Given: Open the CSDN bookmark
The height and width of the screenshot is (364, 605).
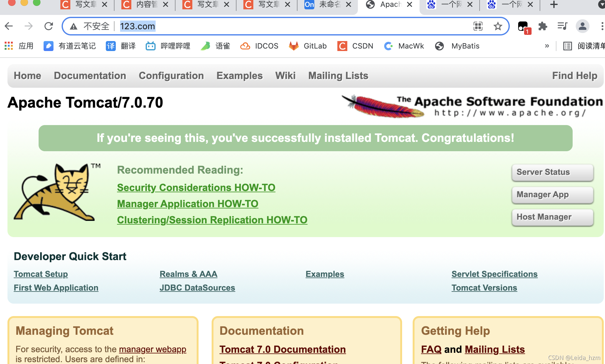Looking at the screenshot, I should [355, 46].
